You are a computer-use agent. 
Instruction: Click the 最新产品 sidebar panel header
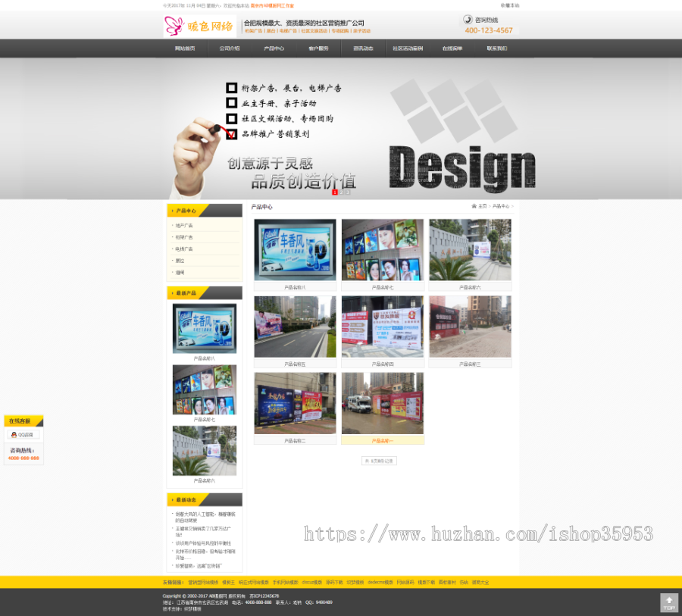point(205,293)
